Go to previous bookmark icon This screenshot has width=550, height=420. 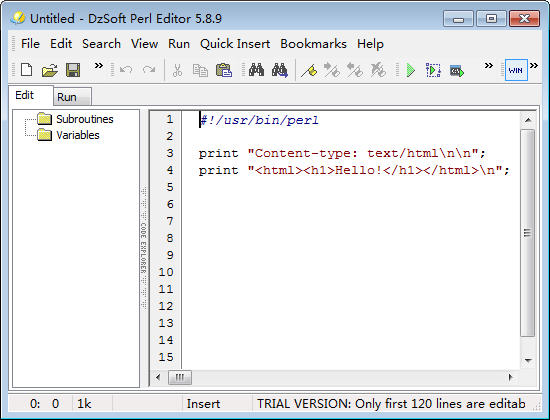pos(355,70)
